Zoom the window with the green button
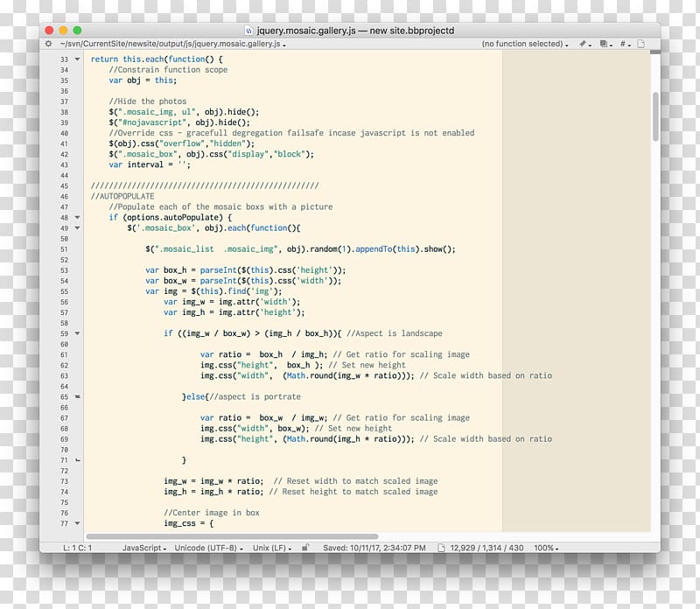This screenshot has height=609, width=700. point(77,31)
